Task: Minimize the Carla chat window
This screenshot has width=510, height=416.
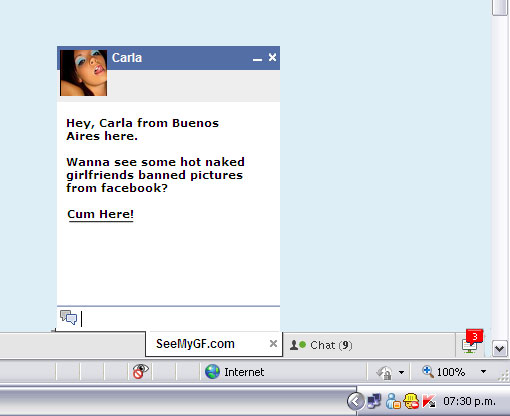Action: pos(257,59)
